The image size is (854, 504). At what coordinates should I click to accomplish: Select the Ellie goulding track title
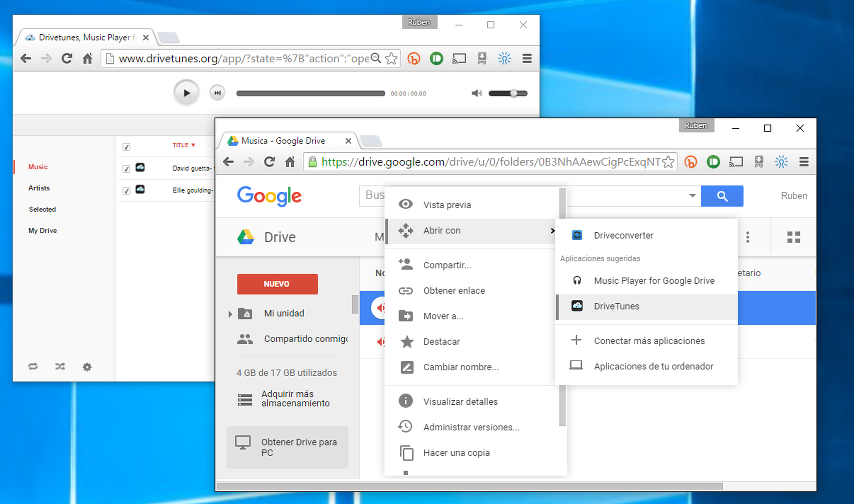193,190
